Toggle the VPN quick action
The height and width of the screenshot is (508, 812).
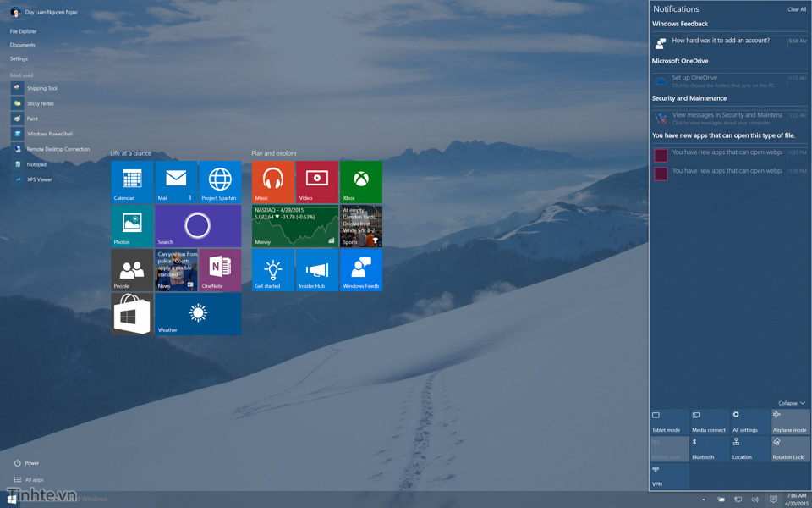tap(670, 476)
